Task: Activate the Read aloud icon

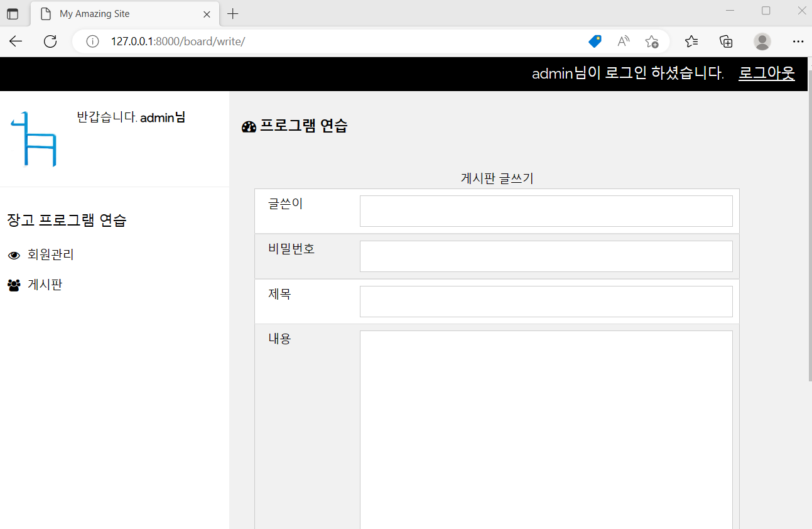Action: (624, 41)
